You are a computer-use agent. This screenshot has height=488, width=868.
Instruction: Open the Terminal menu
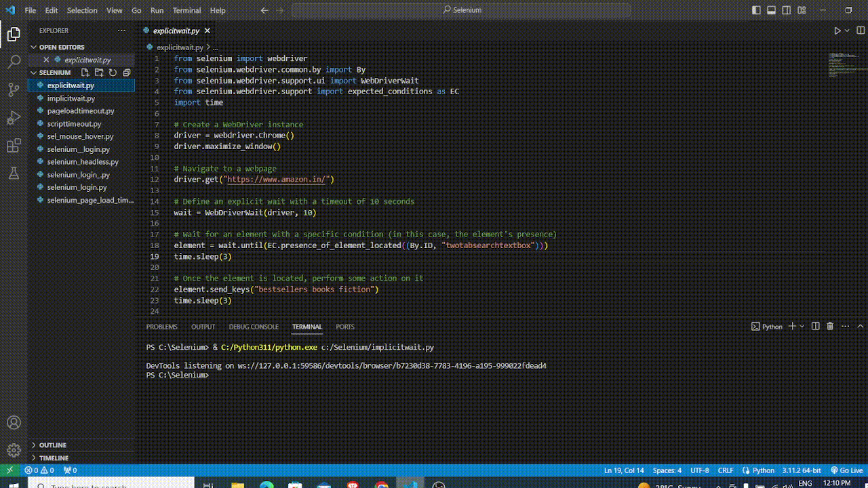click(x=186, y=10)
